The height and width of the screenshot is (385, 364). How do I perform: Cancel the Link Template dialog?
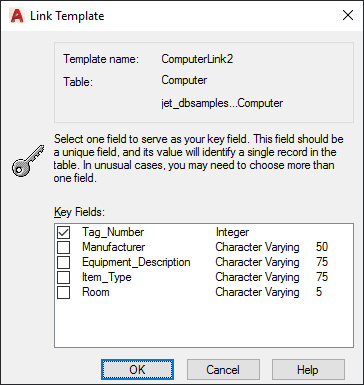[x=223, y=370]
